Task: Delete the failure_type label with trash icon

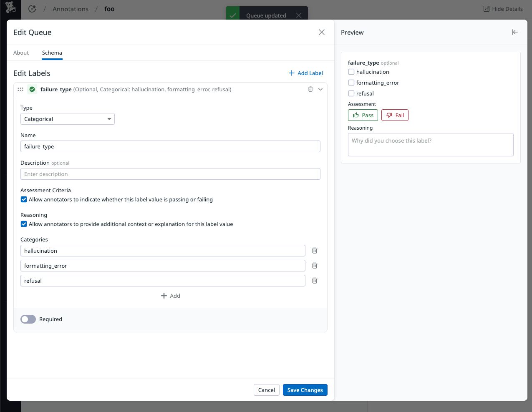Action: [x=310, y=89]
